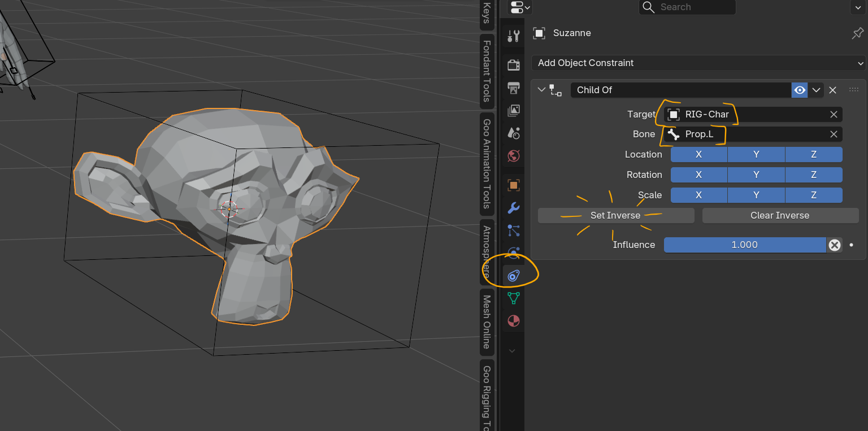Open the View Layer properties tab

513,110
